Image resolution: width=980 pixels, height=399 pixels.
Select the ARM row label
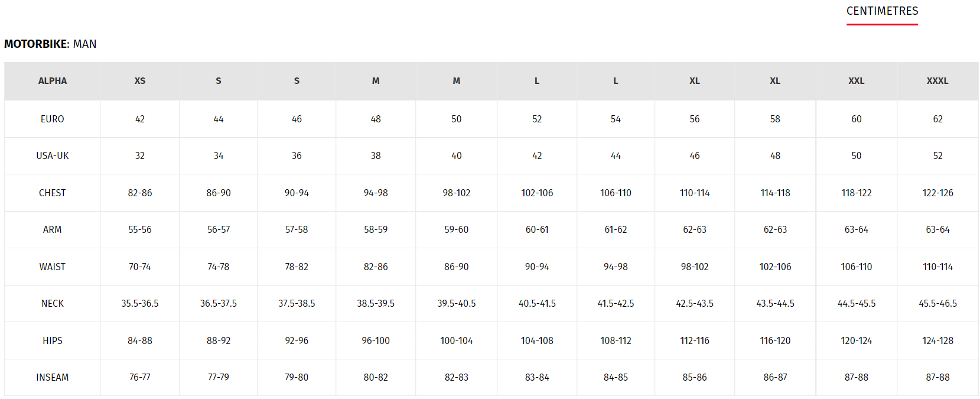coord(53,229)
